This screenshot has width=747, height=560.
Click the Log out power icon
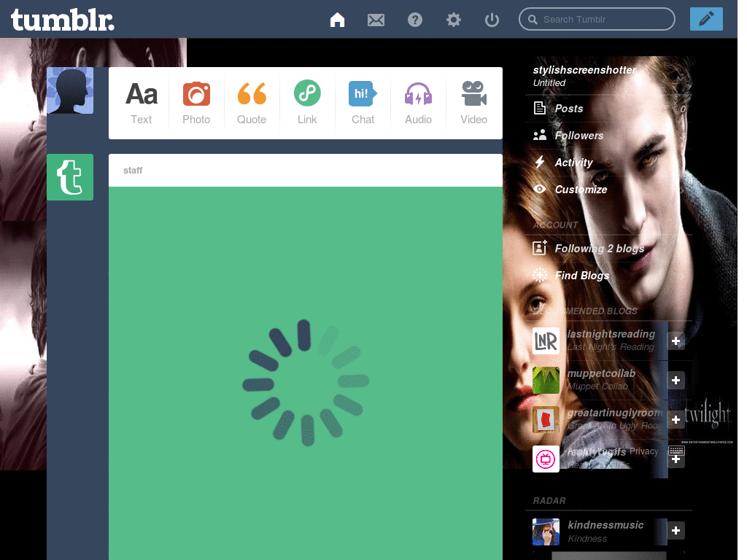pos(492,20)
